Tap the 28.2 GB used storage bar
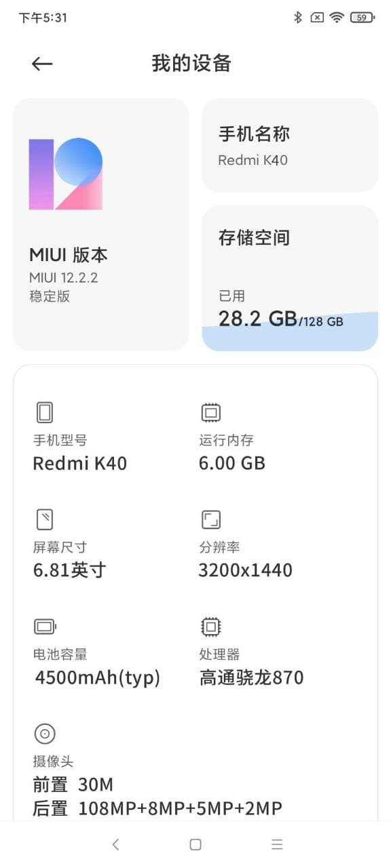The width and height of the screenshot is (391, 868). pos(290,331)
